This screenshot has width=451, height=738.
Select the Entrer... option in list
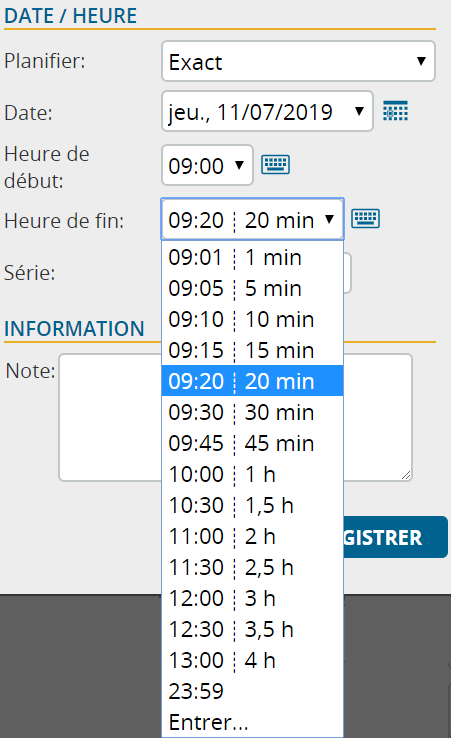[252, 722]
